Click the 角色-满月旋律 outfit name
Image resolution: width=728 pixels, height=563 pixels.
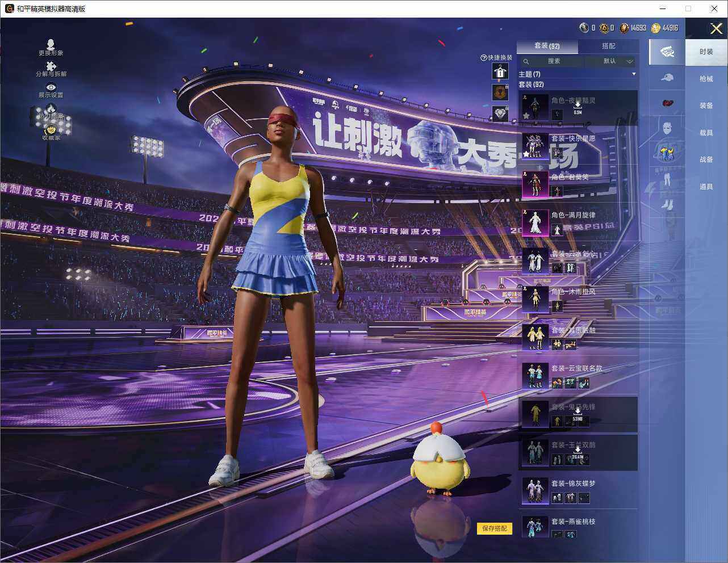pyautogui.click(x=574, y=215)
